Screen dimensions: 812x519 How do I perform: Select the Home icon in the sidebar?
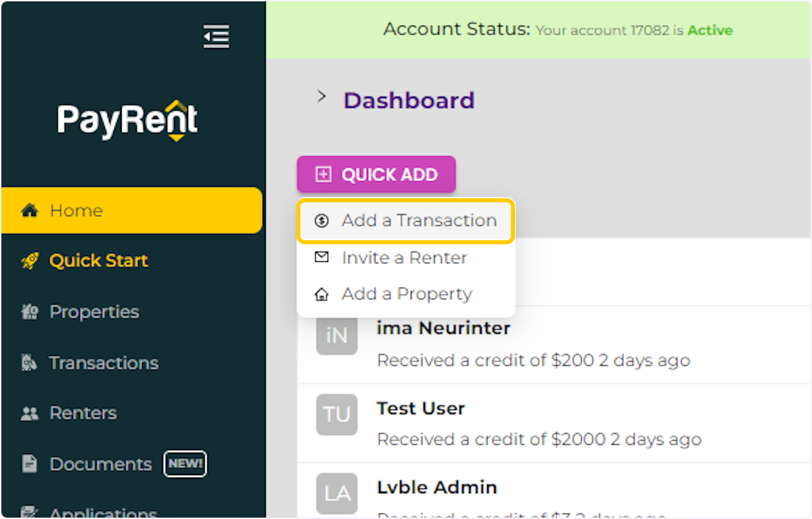point(30,210)
